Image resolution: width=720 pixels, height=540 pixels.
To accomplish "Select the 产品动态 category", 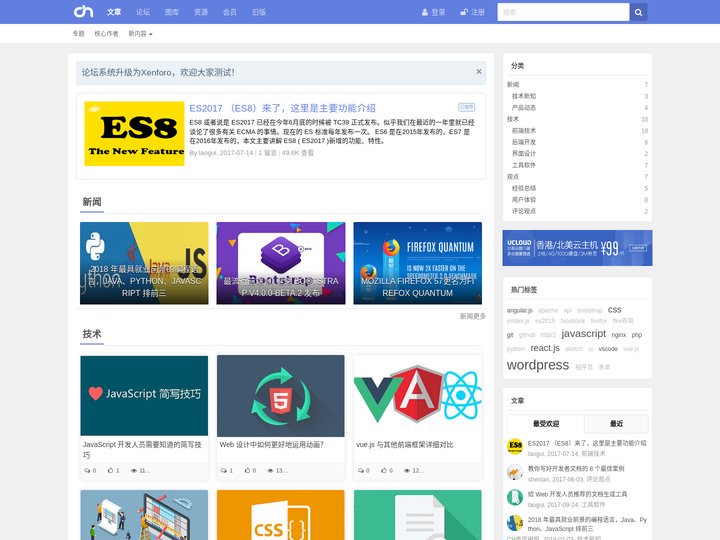I will pyautogui.click(x=524, y=107).
